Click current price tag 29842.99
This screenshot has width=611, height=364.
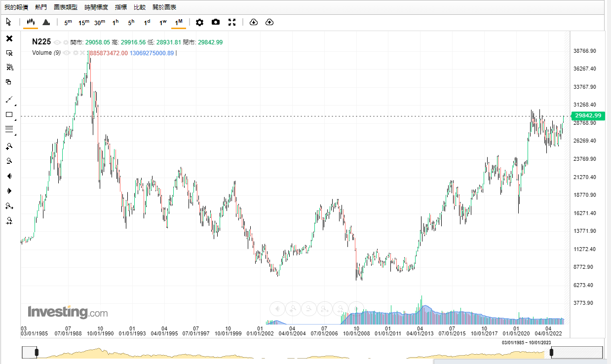588,115
